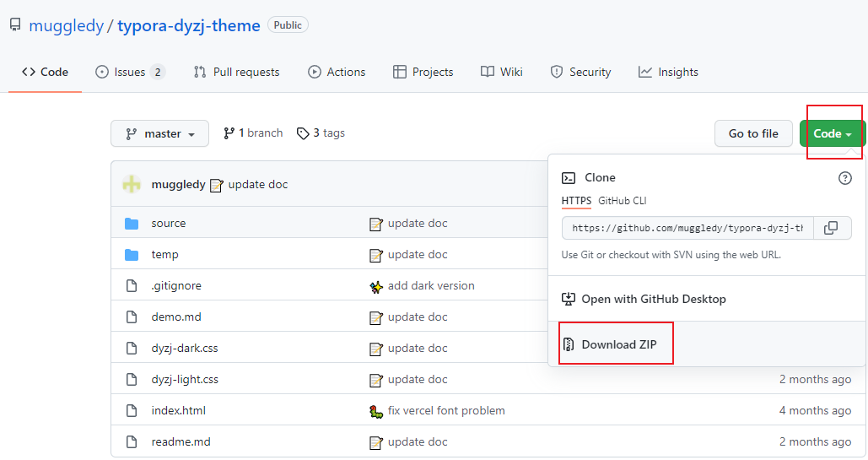This screenshot has width=868, height=460.
Task: Click the file icon beside dyzj-dark.css
Action: point(132,348)
